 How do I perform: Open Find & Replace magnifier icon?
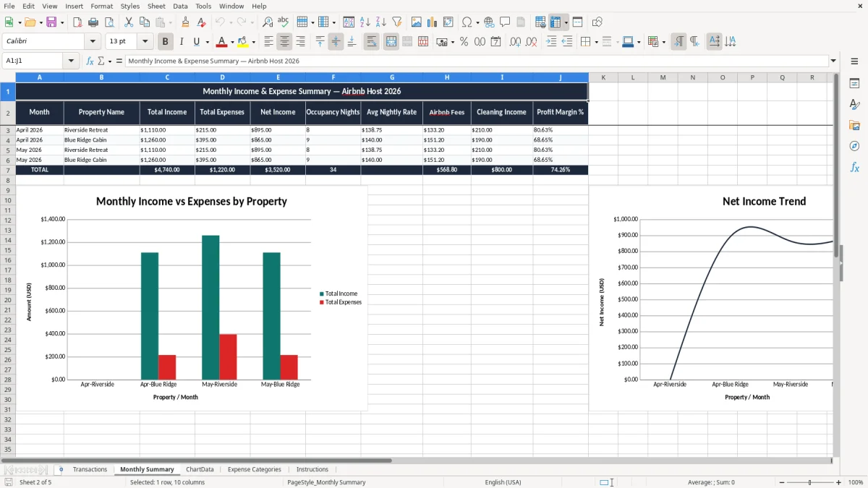pyautogui.click(x=268, y=22)
